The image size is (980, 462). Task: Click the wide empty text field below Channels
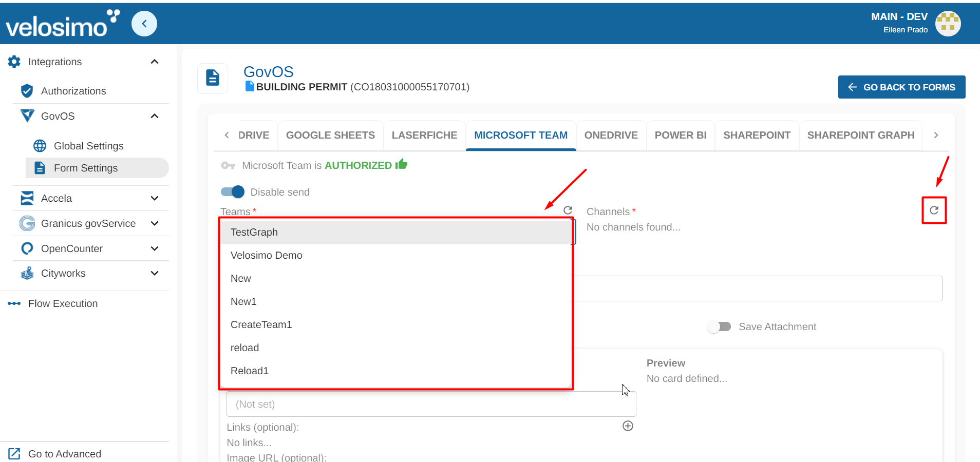758,288
